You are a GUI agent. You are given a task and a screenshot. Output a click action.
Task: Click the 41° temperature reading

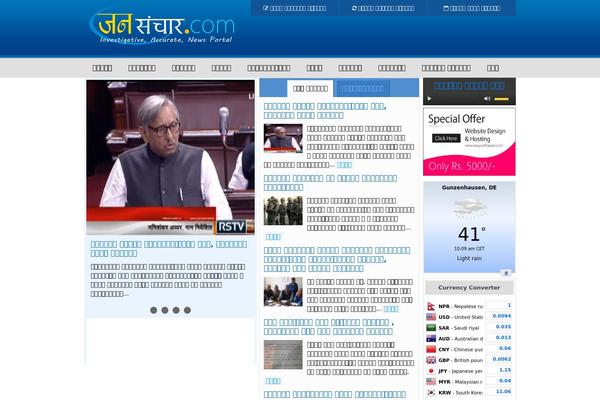(471, 234)
